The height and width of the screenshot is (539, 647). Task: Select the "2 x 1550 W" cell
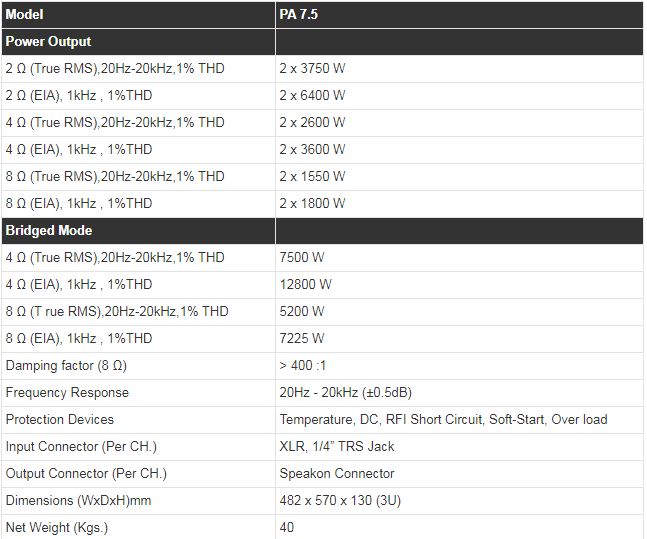(312, 177)
